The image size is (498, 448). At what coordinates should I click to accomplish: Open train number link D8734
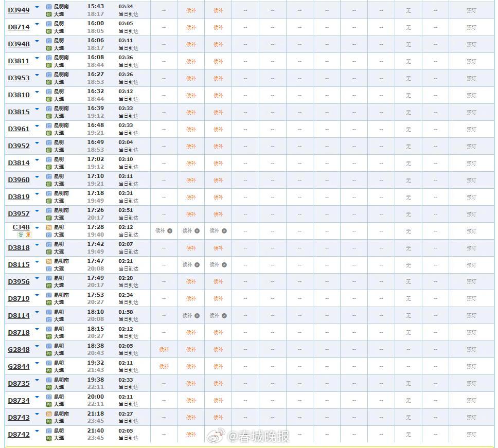[19, 401]
